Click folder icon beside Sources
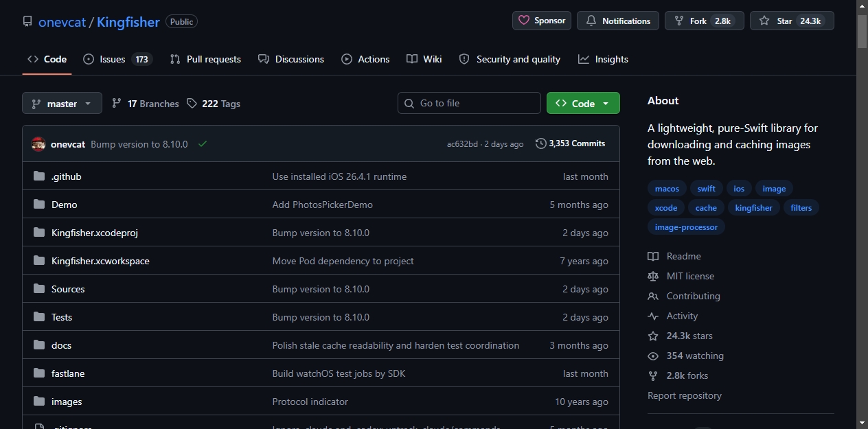This screenshot has height=429, width=868. click(x=39, y=289)
